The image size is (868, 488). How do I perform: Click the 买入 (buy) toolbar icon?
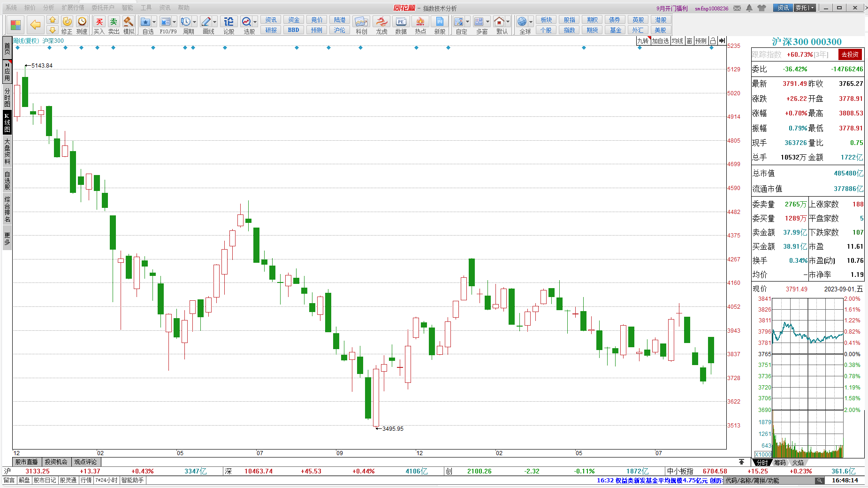click(x=99, y=25)
